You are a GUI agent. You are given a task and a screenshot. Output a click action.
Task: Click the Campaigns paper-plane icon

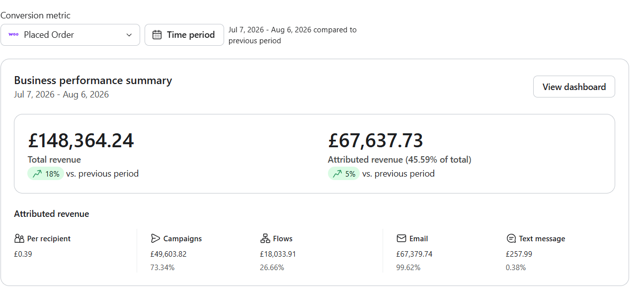[156, 238]
